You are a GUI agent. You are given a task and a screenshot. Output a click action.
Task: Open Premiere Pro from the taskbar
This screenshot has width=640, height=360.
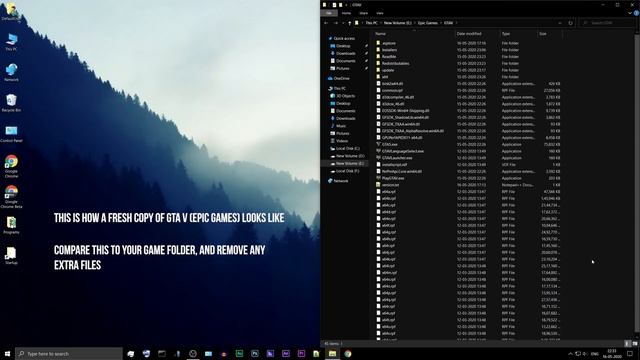point(301,353)
